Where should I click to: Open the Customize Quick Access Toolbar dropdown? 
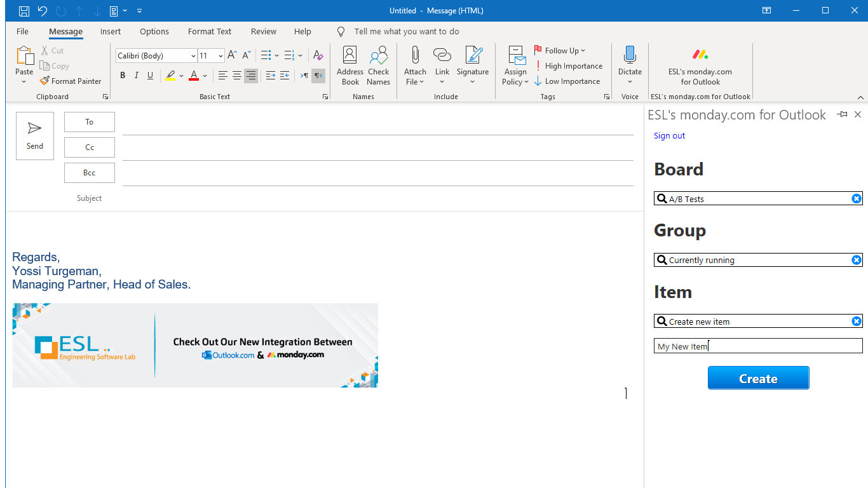(x=140, y=11)
